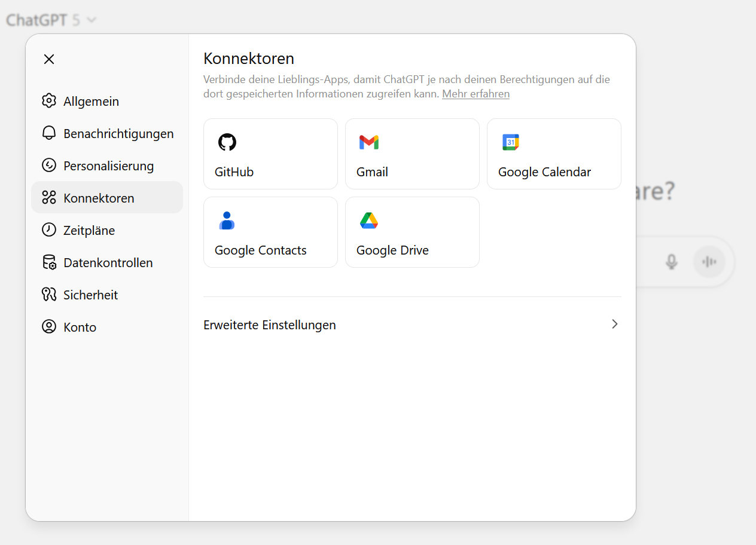The width and height of the screenshot is (756, 545).
Task: Open the Datenkontrollen section
Action: tap(108, 263)
